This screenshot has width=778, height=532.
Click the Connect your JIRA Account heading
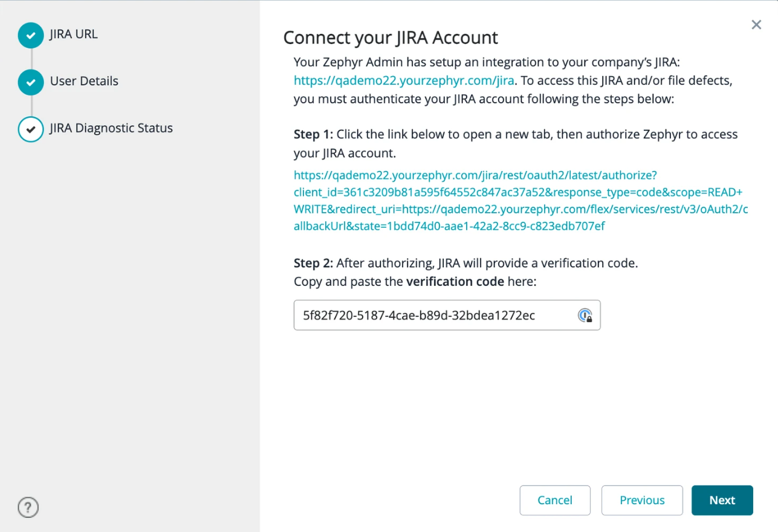390,37
